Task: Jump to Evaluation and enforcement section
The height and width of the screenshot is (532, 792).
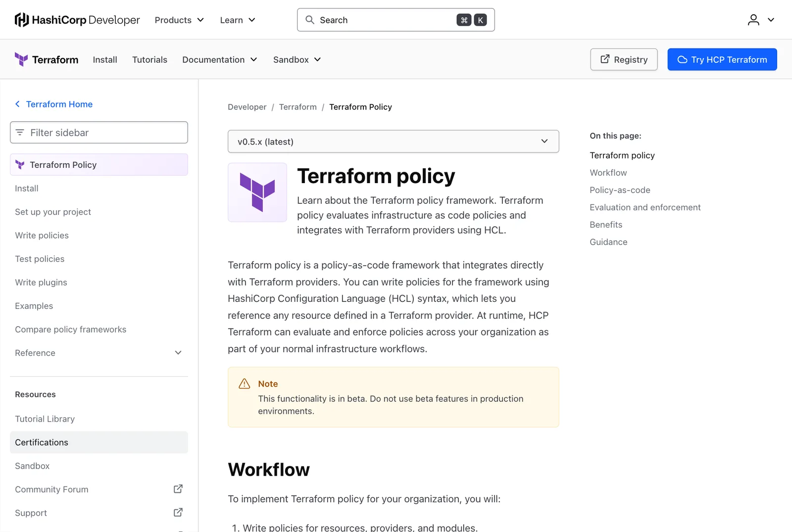Action: point(645,207)
